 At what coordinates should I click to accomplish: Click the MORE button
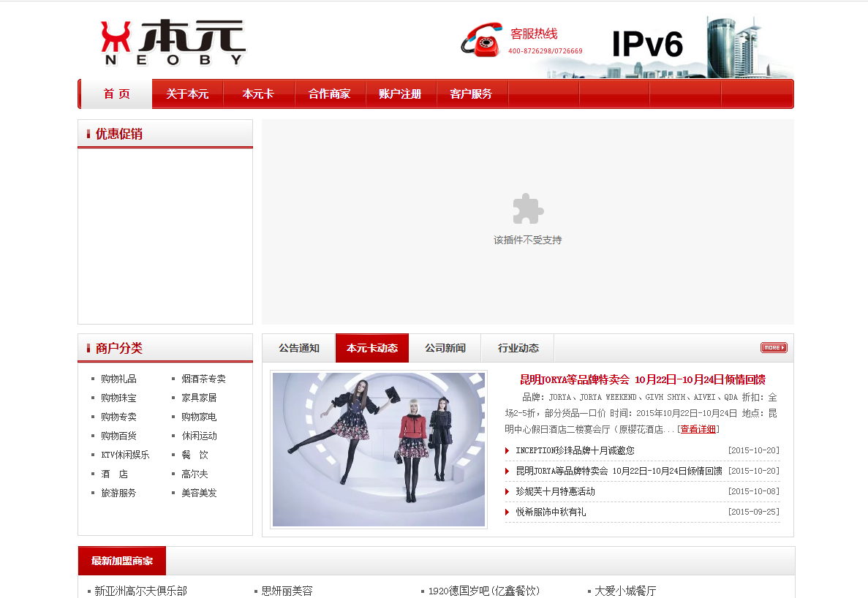773,347
